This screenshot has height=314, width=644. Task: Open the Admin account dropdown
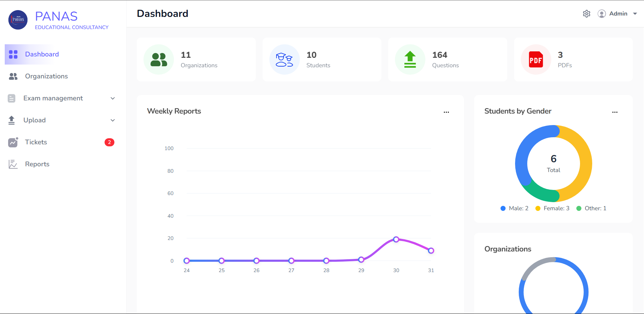point(618,14)
